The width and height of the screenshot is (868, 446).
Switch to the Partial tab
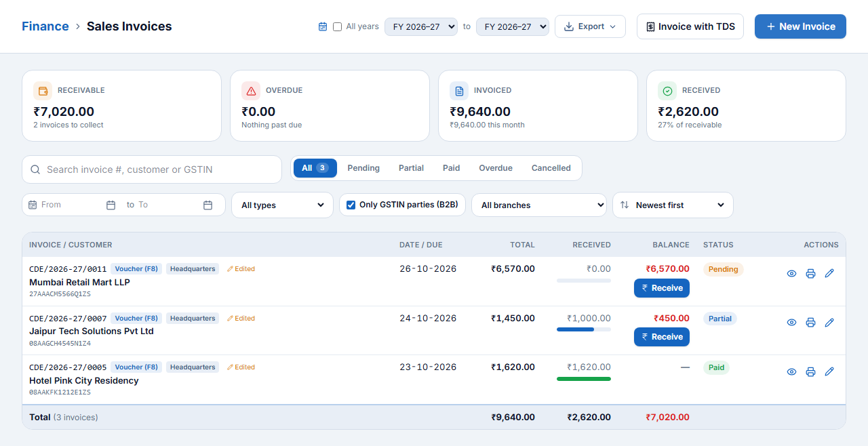pyautogui.click(x=411, y=168)
